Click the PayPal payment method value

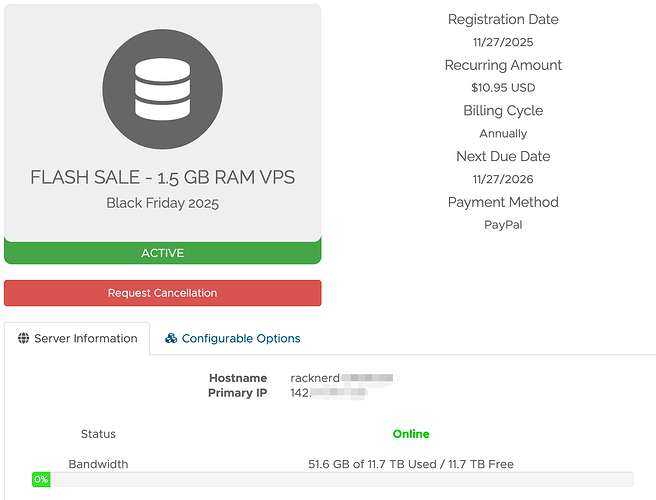tap(503, 225)
